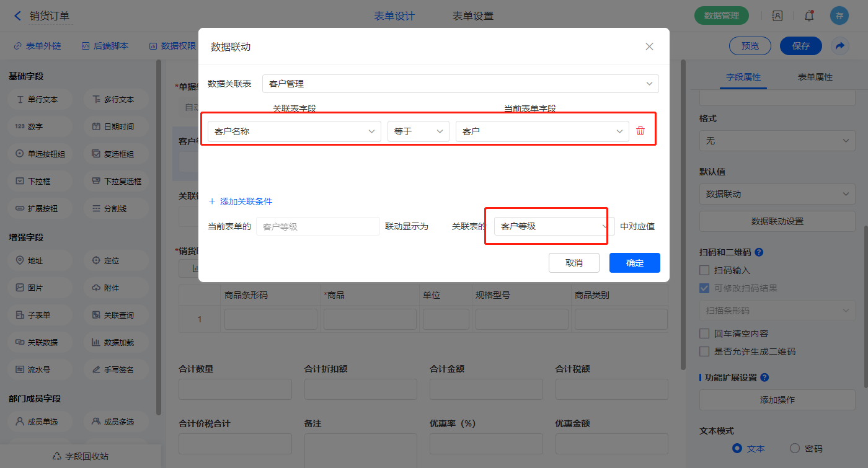868x468 pixels.
Task: Click the user avatar icon at top right
Action: pyautogui.click(x=839, y=16)
